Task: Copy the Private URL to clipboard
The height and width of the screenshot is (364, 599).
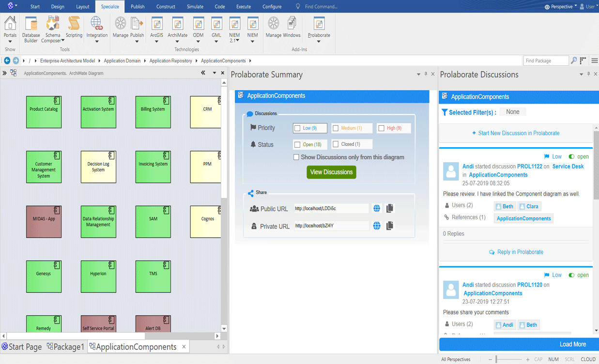Action: (x=390, y=226)
